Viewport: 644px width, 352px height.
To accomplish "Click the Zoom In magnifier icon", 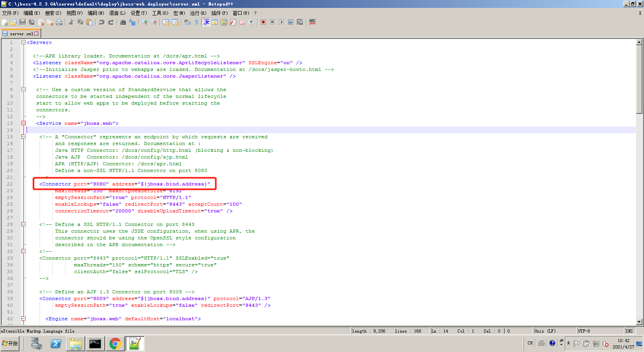I will coord(145,22).
